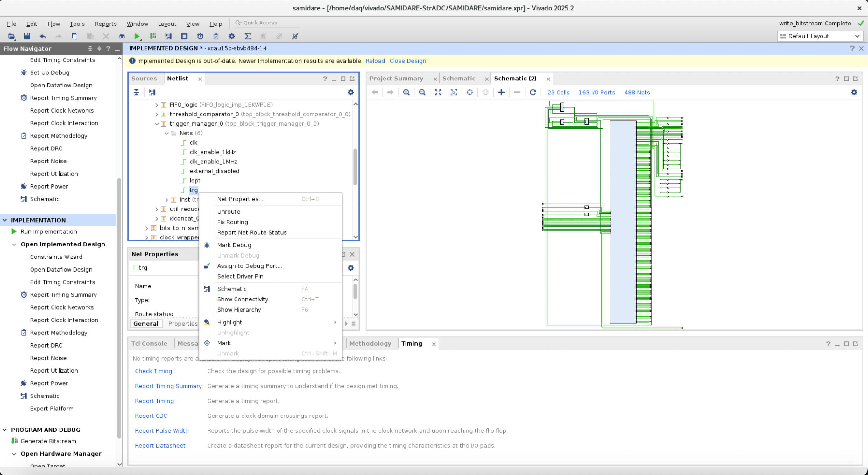Viewport: 868px width, 475px height.
Task: Zoom in on the schematic view
Action: pos(406,92)
